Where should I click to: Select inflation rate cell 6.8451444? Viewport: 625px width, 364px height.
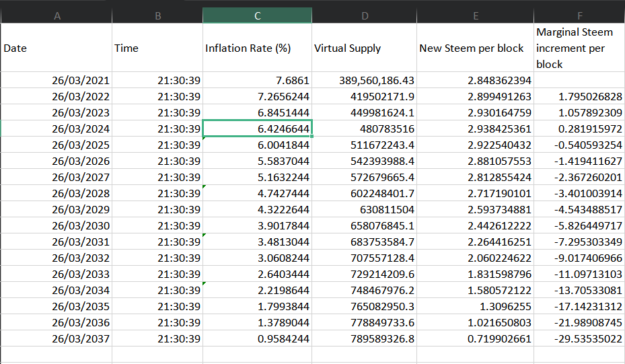point(257,112)
